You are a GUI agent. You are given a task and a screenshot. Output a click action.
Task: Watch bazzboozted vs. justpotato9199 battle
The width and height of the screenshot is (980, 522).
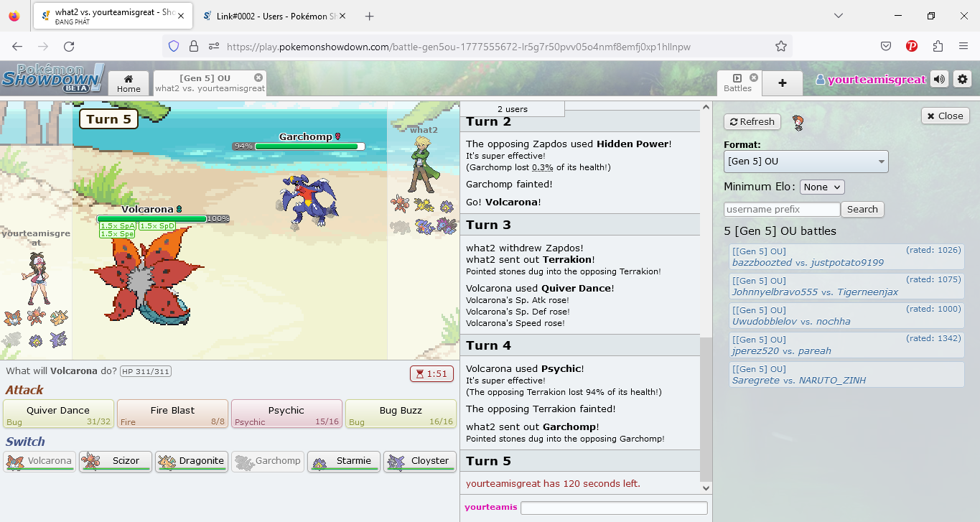tap(846, 257)
